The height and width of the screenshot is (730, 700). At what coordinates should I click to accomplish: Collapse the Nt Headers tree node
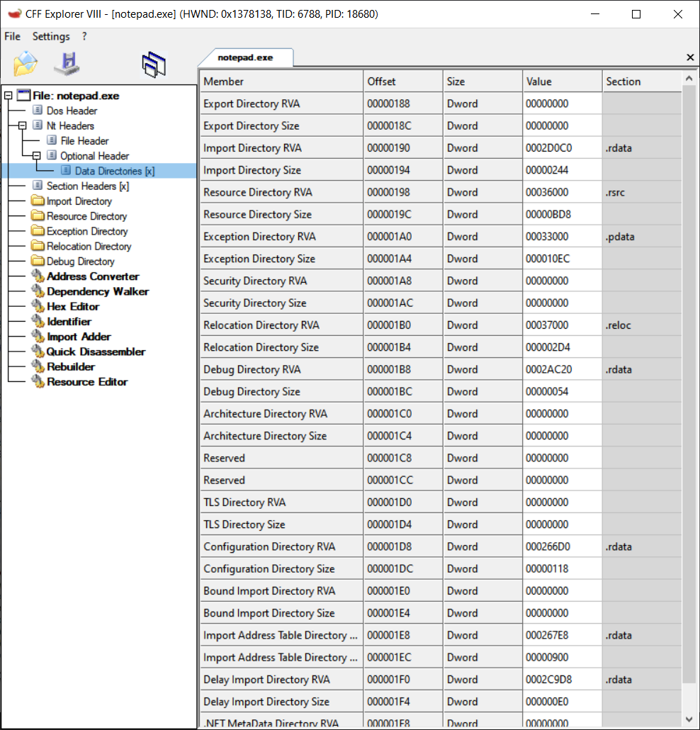tap(23, 125)
